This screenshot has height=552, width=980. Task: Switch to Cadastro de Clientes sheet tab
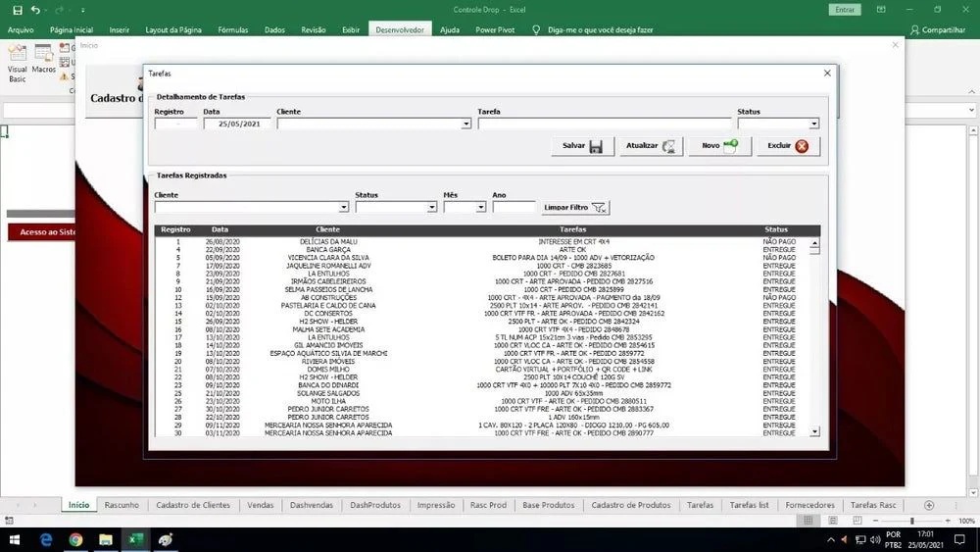tap(193, 505)
